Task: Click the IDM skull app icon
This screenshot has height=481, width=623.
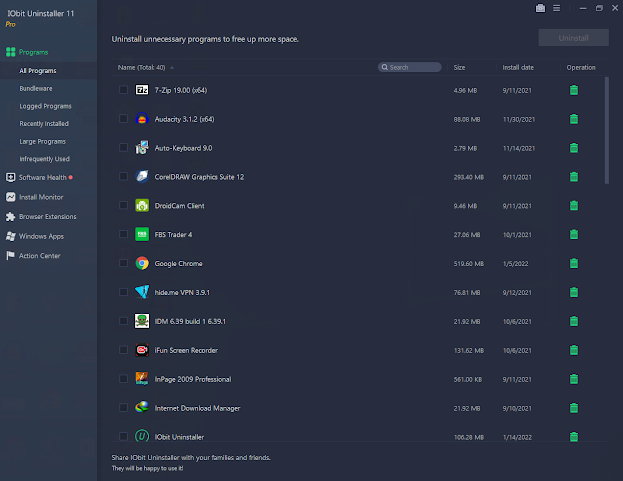Action: point(142,321)
